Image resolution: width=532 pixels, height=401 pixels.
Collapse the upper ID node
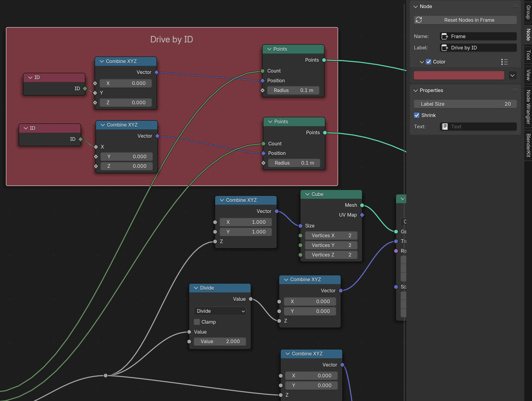coord(30,77)
